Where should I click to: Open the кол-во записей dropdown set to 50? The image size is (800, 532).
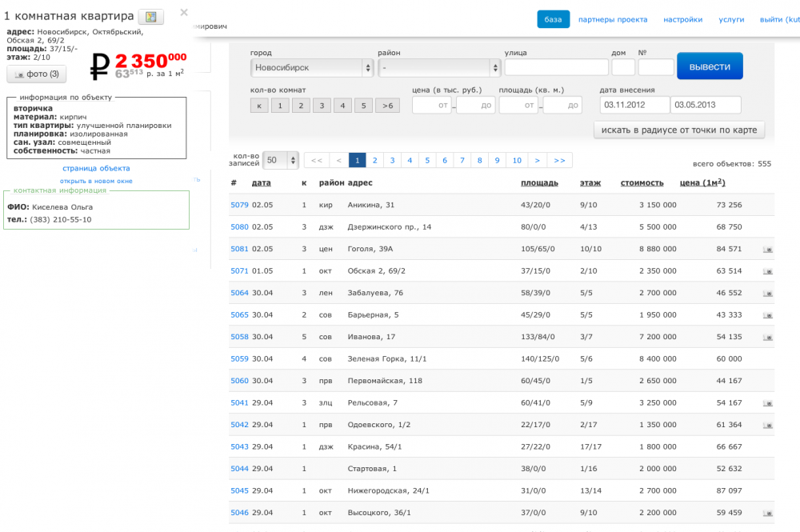pos(281,160)
